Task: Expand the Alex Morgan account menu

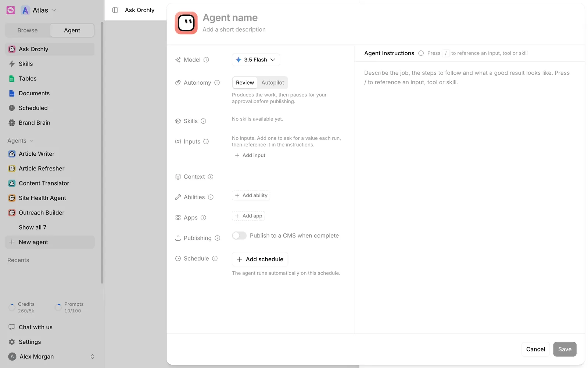Action: coord(92,357)
